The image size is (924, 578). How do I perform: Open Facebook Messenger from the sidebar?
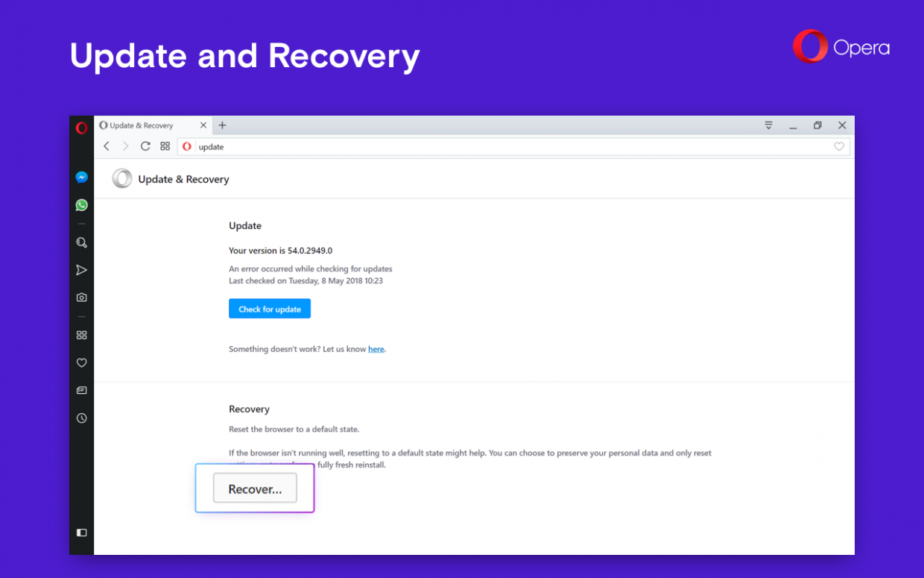point(81,177)
